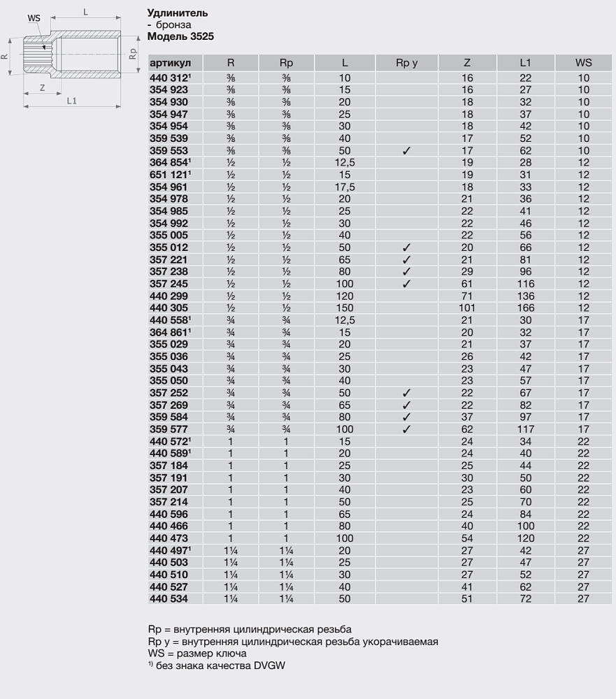
Task: Select article number 440 534
Action: 169,598
